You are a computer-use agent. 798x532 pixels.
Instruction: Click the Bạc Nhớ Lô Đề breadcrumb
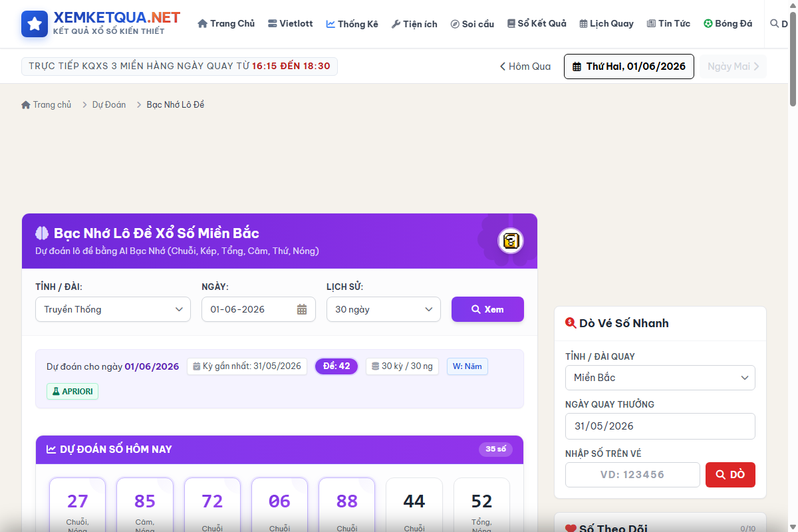176,105
